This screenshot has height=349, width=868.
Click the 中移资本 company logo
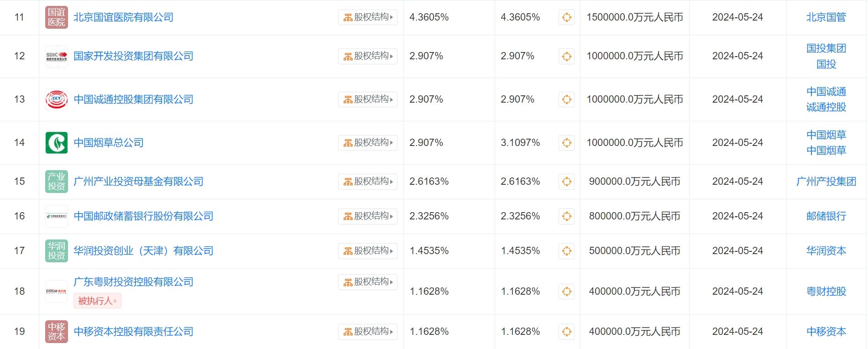[57, 332]
